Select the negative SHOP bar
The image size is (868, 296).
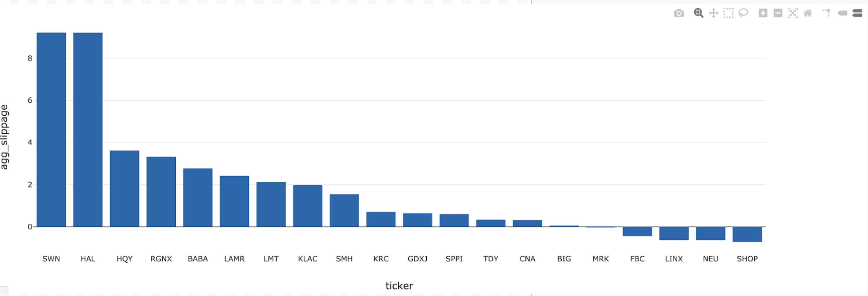pos(747,234)
